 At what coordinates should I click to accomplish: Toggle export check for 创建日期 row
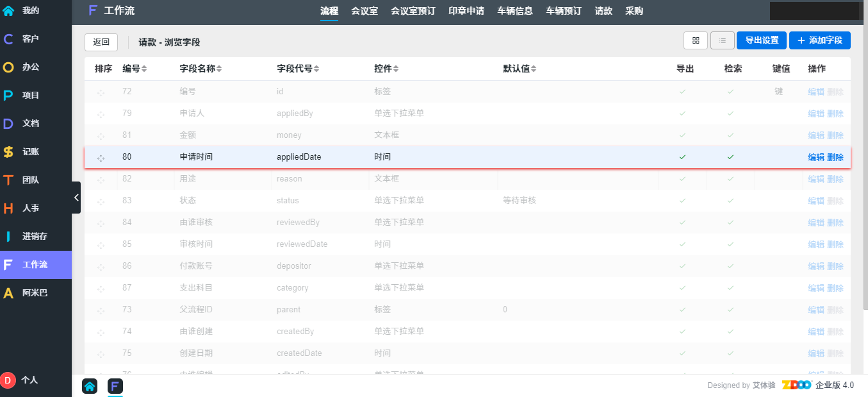click(x=682, y=353)
